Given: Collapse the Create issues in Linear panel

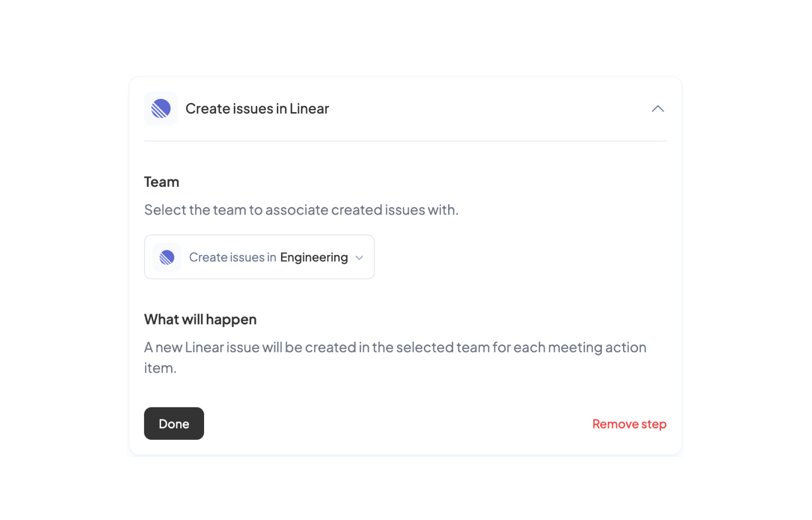Looking at the screenshot, I should click(x=658, y=108).
